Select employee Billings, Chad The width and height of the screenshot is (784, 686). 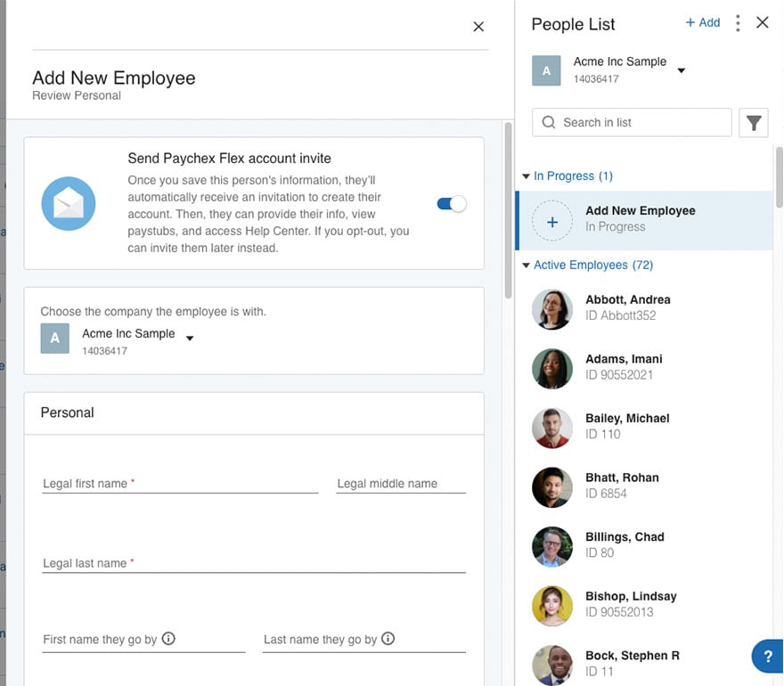[x=646, y=546]
